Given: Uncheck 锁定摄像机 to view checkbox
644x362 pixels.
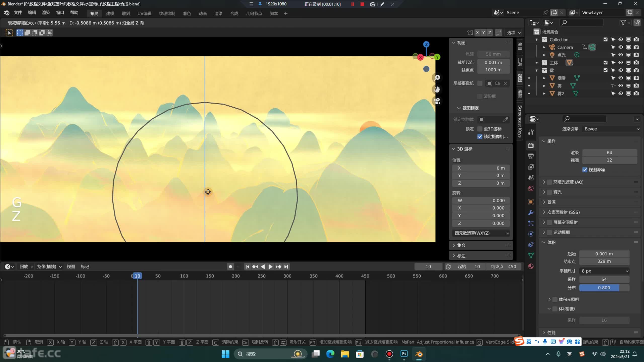Looking at the screenshot, I should pyautogui.click(x=480, y=137).
